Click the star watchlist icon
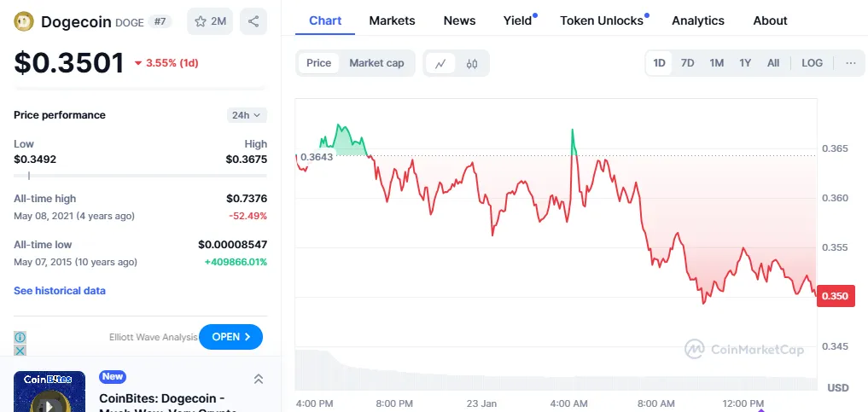868x412 pixels. coord(201,22)
